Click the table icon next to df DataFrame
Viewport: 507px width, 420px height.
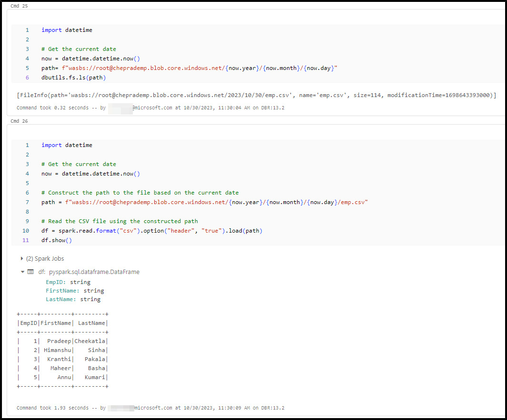30,272
